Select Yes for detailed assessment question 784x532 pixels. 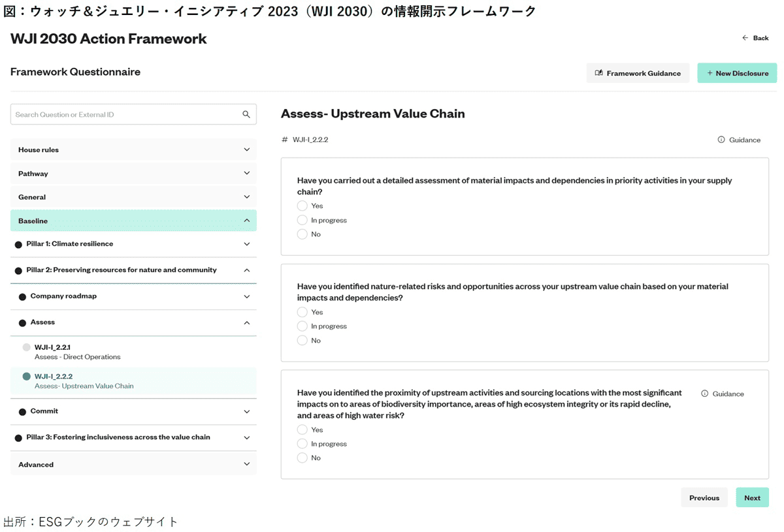(x=302, y=206)
